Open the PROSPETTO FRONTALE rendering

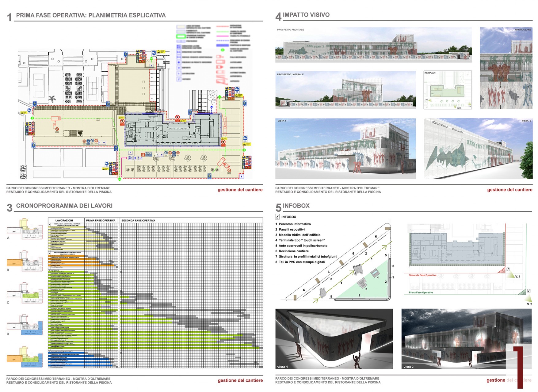click(x=373, y=45)
